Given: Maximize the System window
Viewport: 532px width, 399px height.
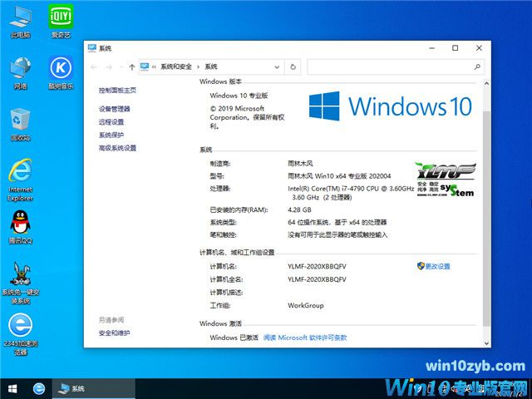Looking at the screenshot, I should [456, 48].
